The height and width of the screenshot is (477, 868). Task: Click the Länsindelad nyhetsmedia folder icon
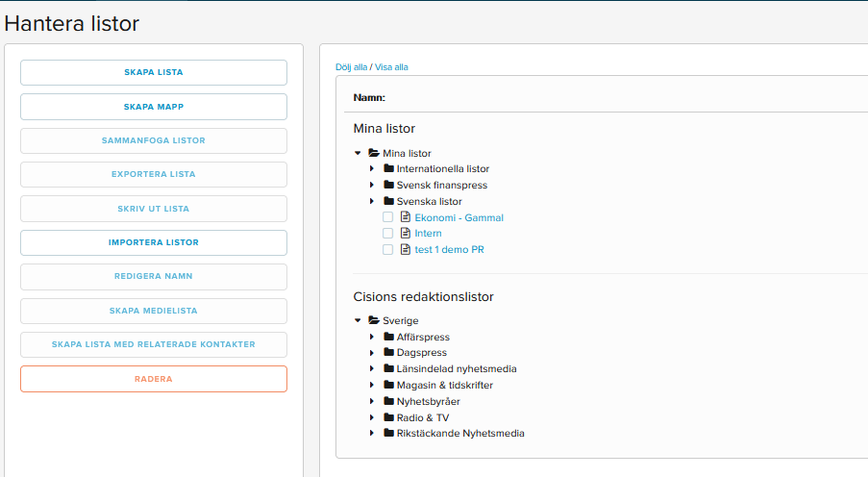[388, 368]
